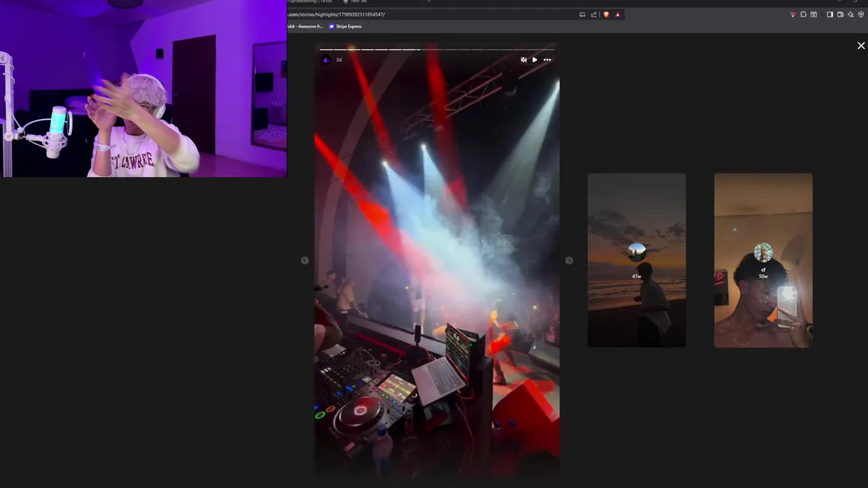Screen dimensions: 868x488
Task: Open the story author's profile avatar
Action: click(325, 60)
